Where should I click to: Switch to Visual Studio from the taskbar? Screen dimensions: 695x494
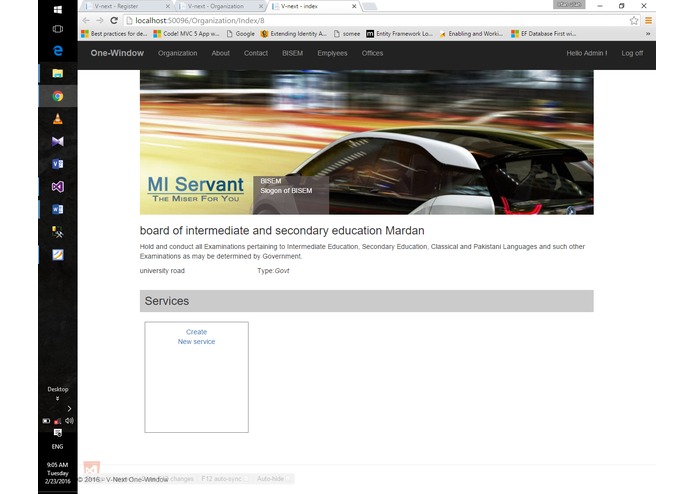(x=58, y=187)
